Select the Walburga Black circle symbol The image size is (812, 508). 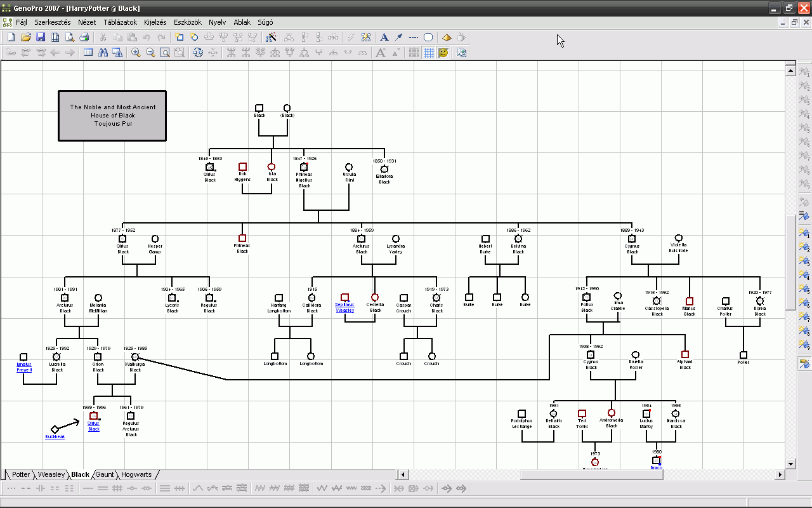tap(134, 358)
